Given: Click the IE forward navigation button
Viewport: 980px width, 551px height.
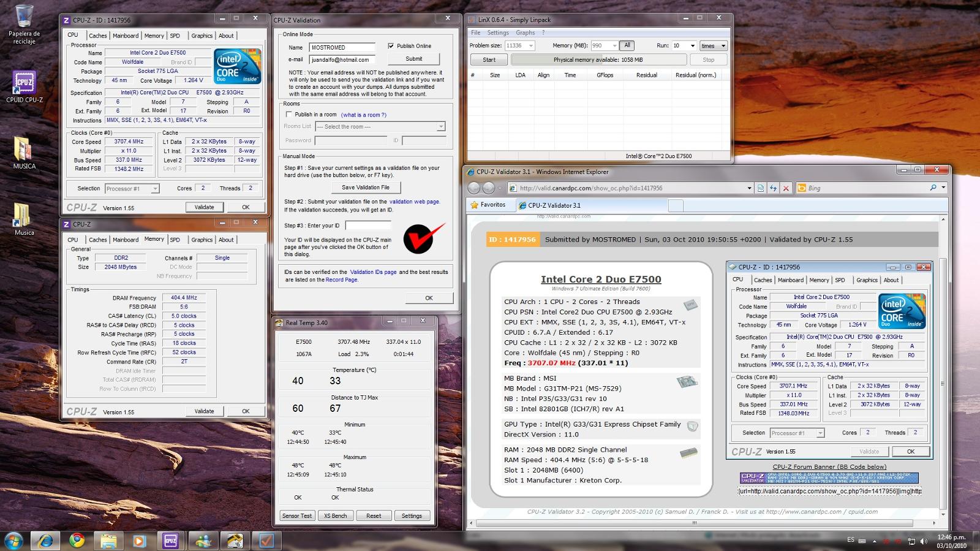Looking at the screenshot, I should point(489,188).
